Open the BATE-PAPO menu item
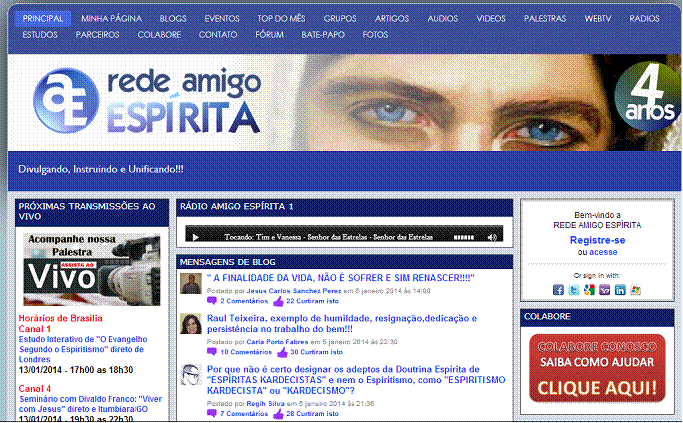The image size is (683, 423). pyautogui.click(x=323, y=34)
